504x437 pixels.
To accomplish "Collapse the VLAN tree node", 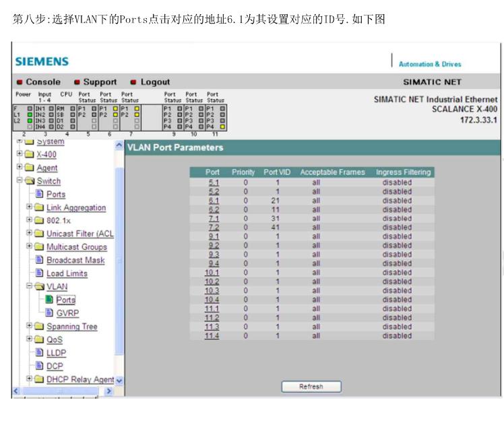I will point(30,287).
